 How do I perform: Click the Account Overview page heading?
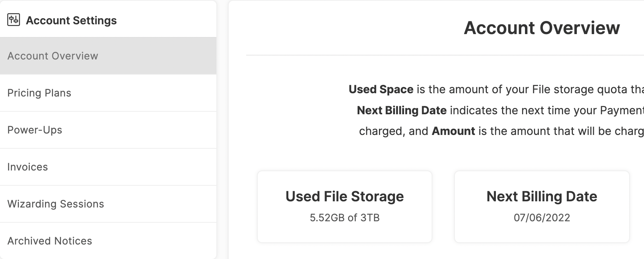click(x=542, y=28)
